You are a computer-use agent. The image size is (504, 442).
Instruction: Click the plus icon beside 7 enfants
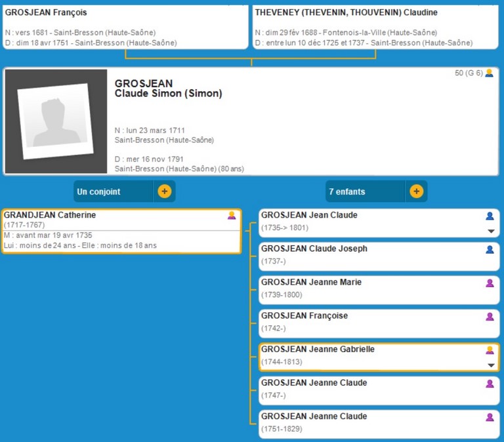416,191
